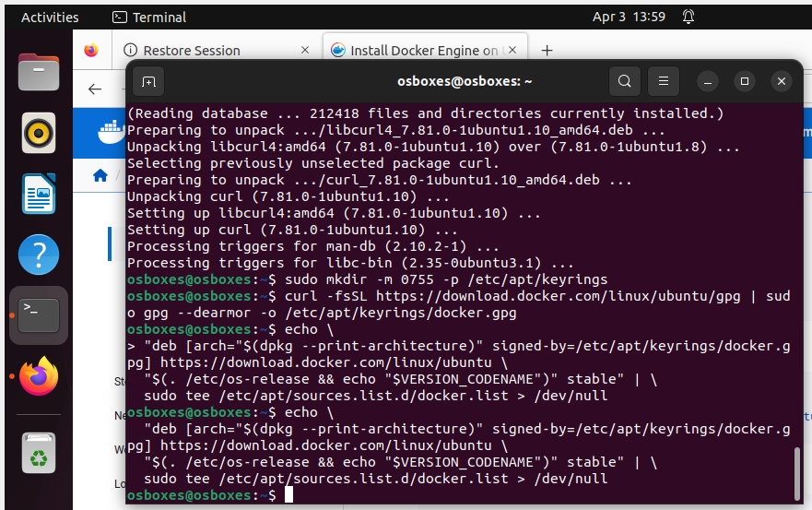Maximize the terminal window
Screen dimensions: 812x510
pyautogui.click(x=745, y=81)
